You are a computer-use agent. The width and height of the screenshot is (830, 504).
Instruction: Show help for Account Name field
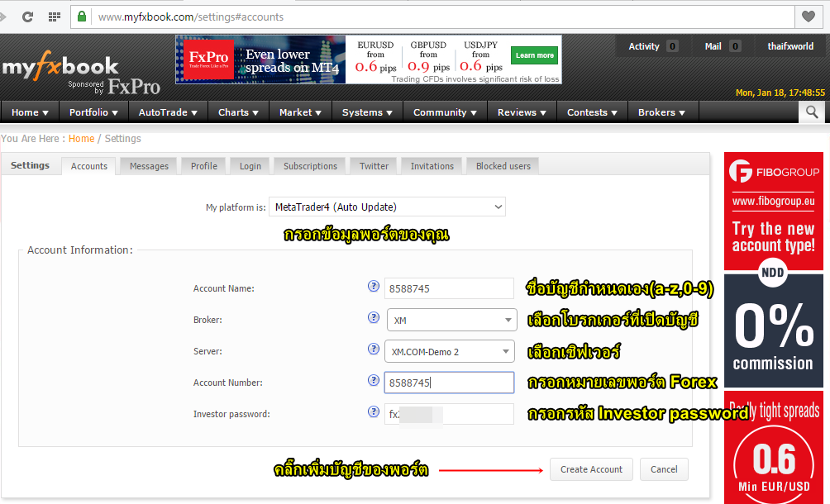(373, 286)
